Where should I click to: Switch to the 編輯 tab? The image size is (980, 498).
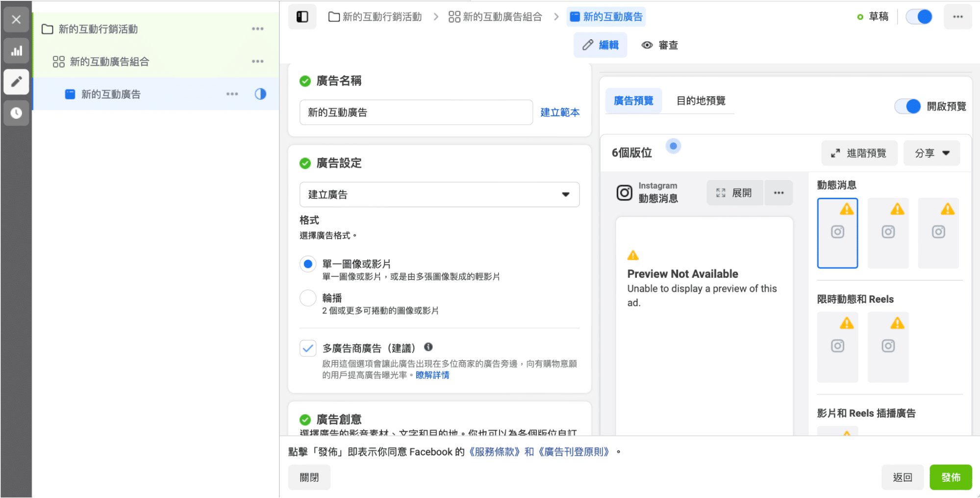tap(601, 45)
